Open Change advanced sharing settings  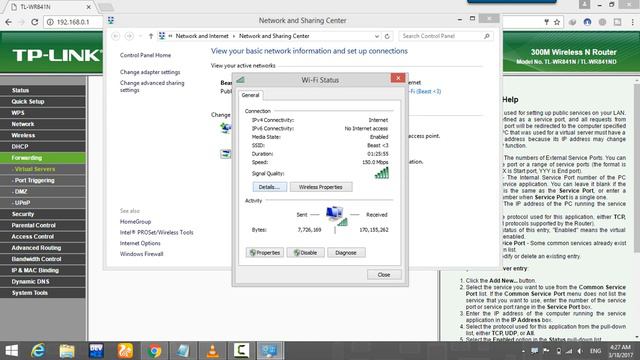152,86
